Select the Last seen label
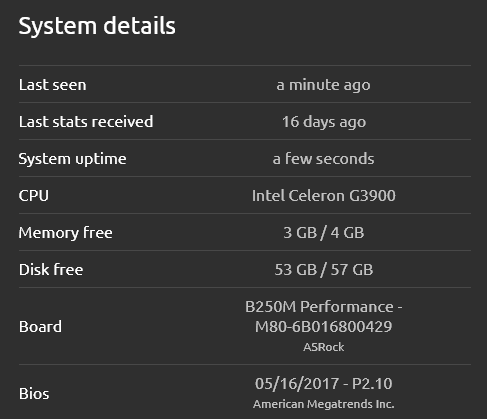Screen dimensions: 487x419 coord(53,85)
